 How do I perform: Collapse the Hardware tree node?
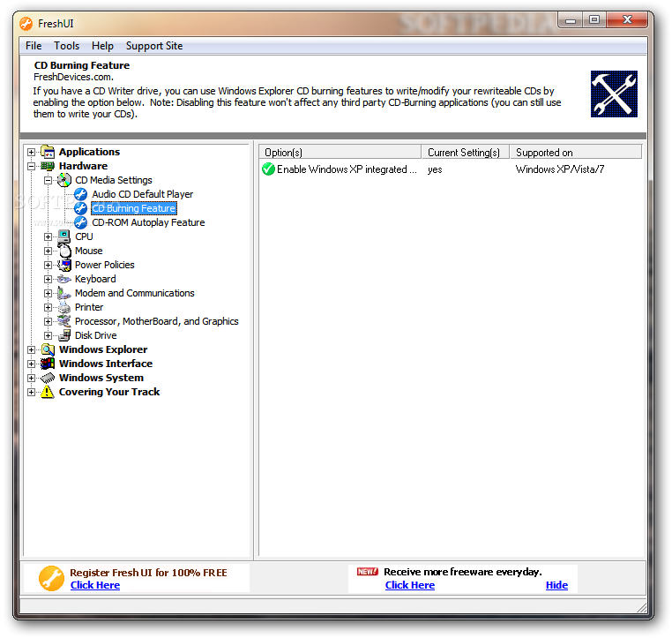tap(31, 167)
